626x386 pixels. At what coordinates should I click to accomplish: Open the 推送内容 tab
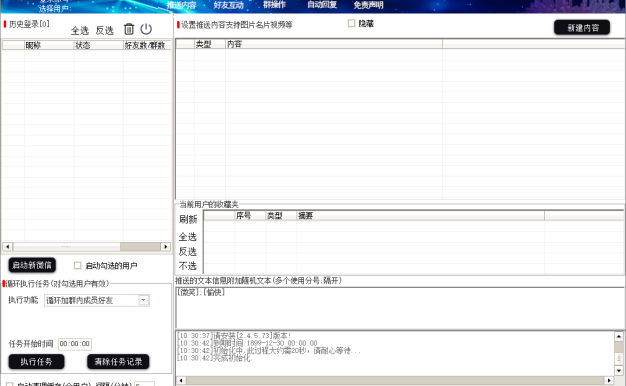tap(181, 5)
